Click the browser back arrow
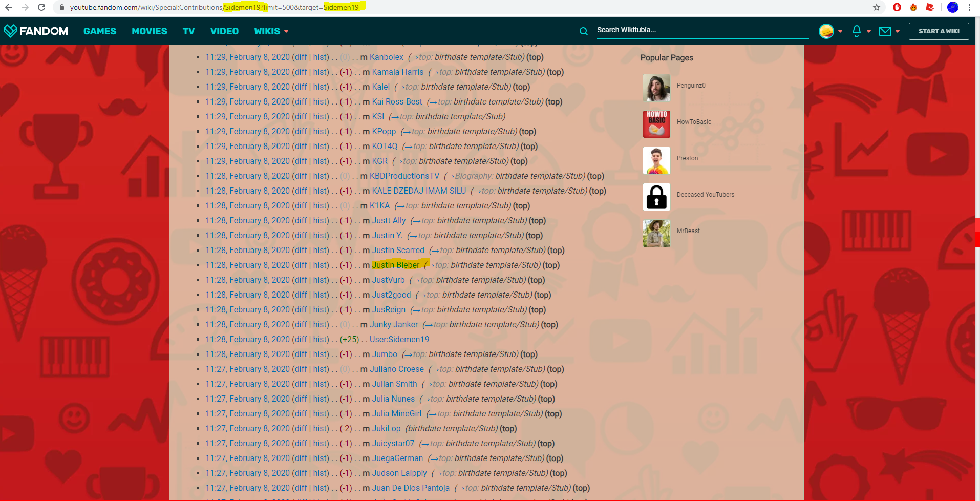Screen dimensions: 980x501 point(9,7)
